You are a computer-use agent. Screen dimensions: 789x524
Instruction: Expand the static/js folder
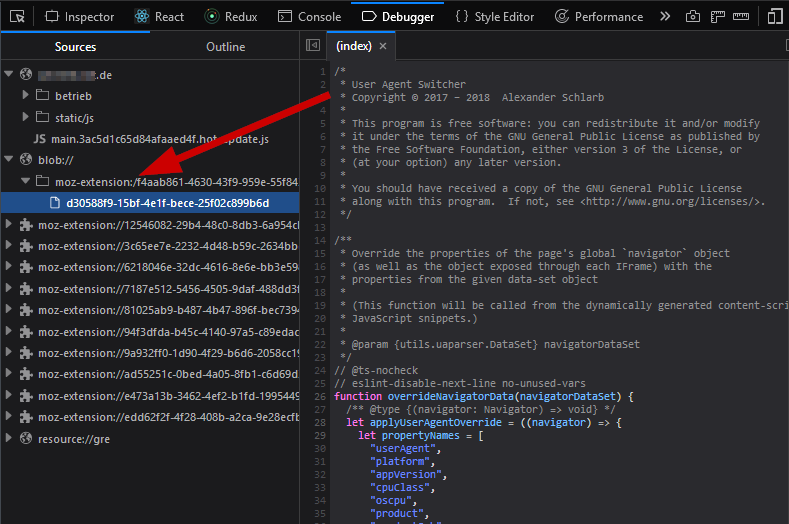(x=25, y=117)
